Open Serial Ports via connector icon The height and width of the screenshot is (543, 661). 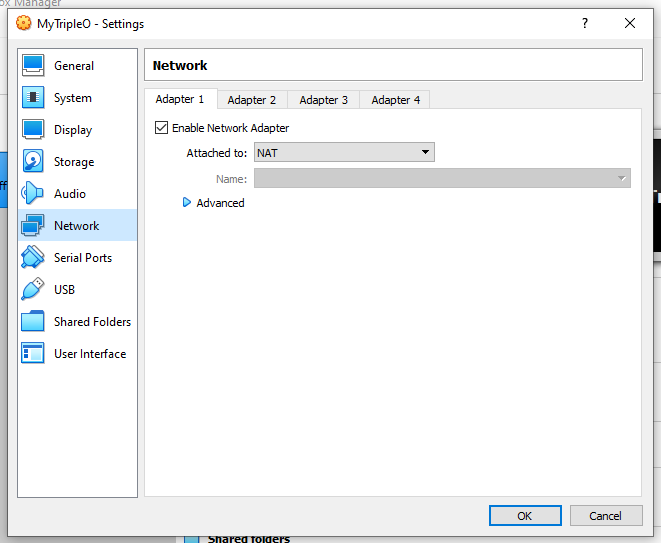[32, 258]
